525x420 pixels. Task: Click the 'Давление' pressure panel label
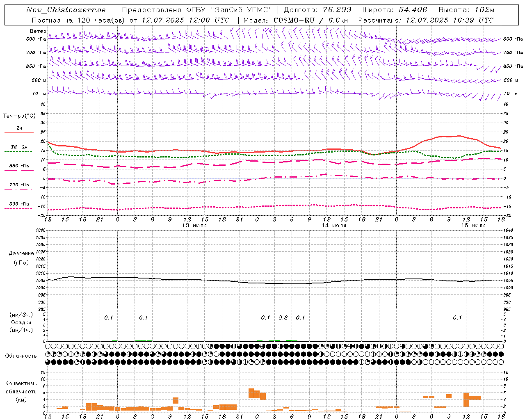21,253
